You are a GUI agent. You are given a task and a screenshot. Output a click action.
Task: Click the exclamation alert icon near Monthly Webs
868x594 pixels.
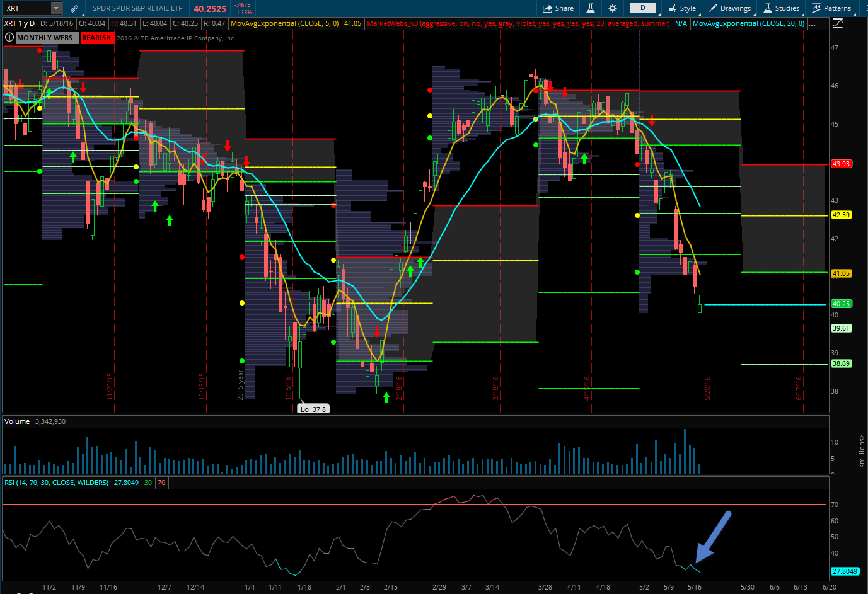tap(9, 38)
